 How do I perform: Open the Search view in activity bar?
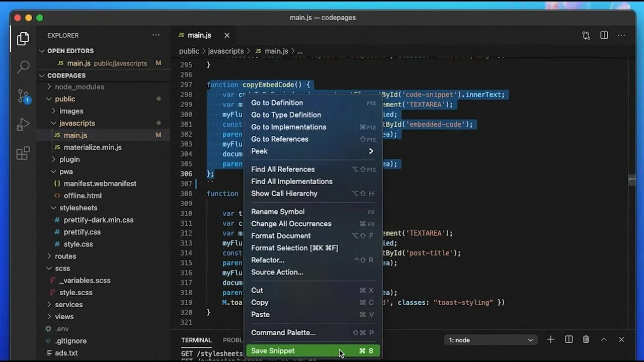pyautogui.click(x=23, y=67)
